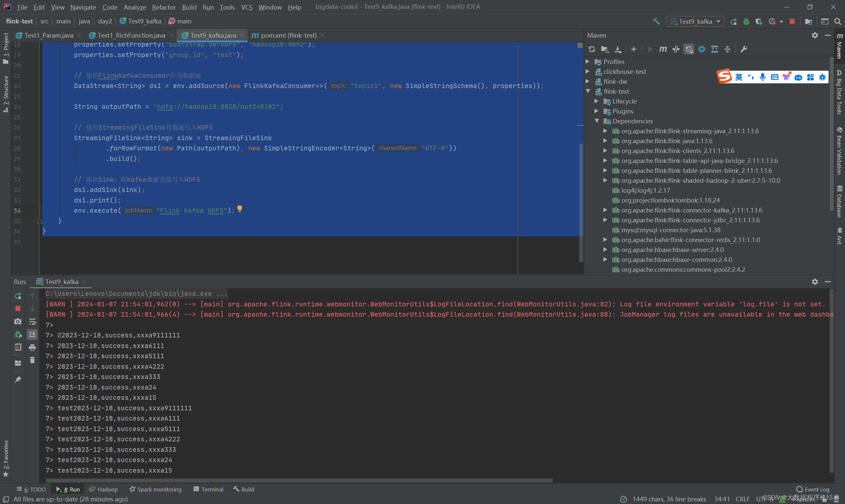This screenshot has width=845, height=504.
Task: Open Maven panel gear options
Action: [814, 35]
